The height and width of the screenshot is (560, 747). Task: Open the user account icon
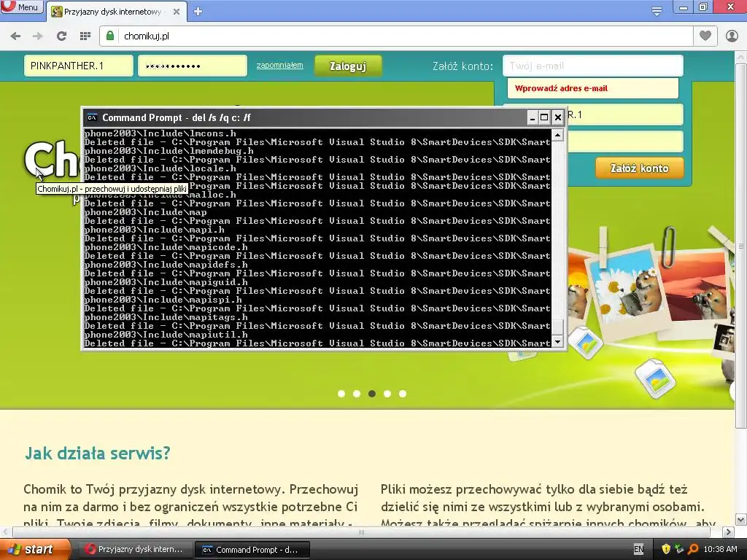732,36
